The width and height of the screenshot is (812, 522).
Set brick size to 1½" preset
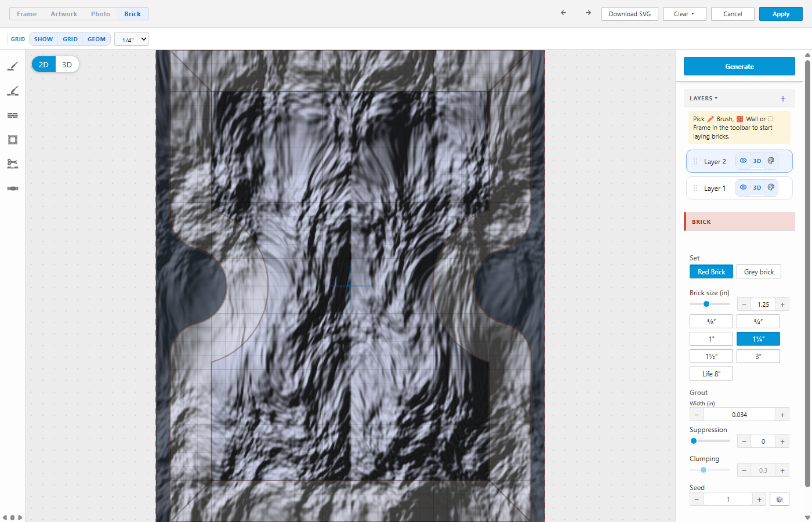coord(711,356)
